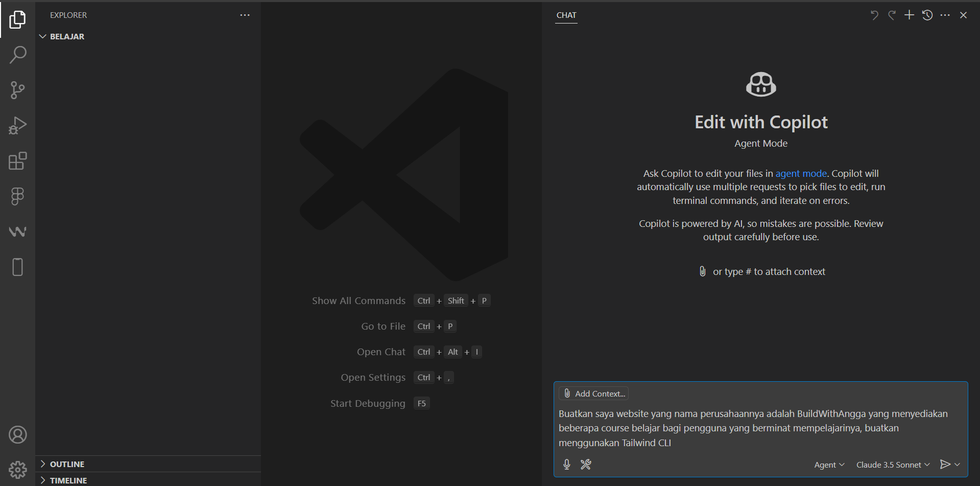This screenshot has height=486, width=980.
Task: Open the Claude 3.5 Sonnet model picker
Action: (x=893, y=465)
